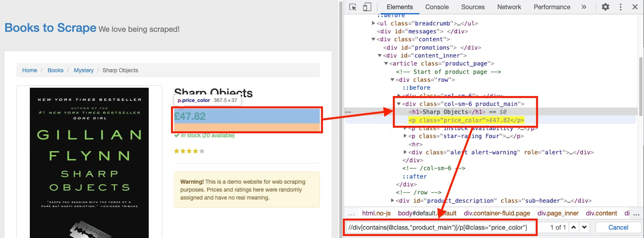
Task: Select div.content in the breadcrumb trail
Action: 601,213
